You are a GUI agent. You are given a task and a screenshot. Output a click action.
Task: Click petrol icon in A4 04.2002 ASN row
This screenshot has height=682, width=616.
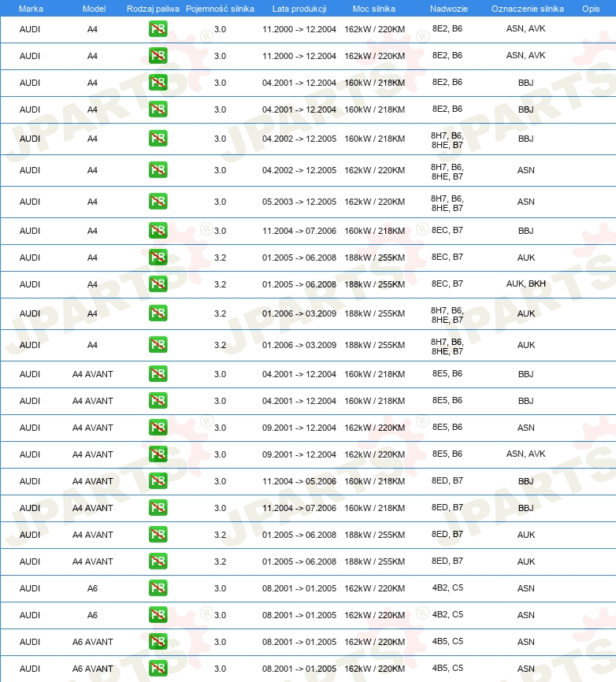point(158,170)
